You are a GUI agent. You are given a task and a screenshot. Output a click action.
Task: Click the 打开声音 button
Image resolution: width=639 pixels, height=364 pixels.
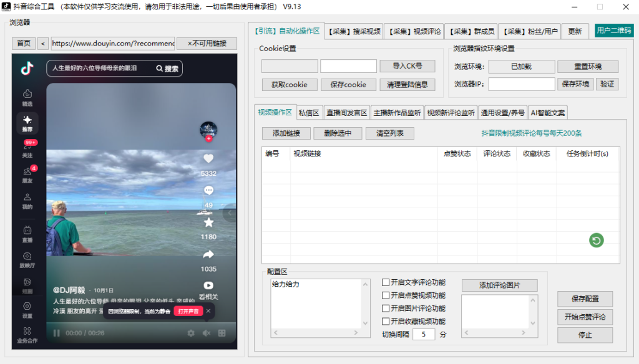pos(188,311)
